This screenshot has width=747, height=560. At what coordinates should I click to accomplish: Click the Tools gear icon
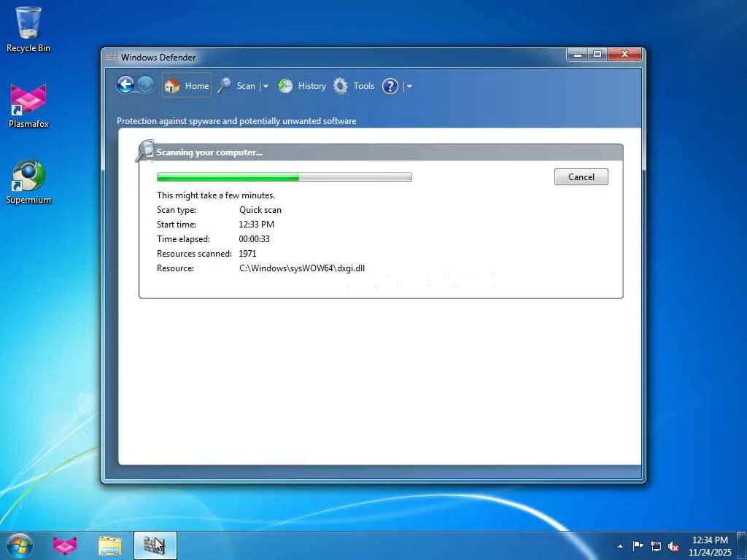click(340, 86)
